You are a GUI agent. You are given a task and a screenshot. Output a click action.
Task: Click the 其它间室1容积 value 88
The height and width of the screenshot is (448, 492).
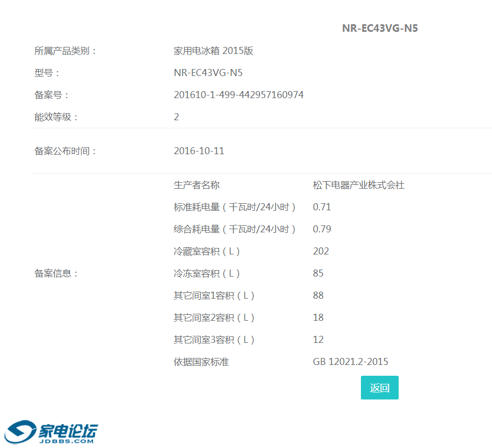point(318,295)
